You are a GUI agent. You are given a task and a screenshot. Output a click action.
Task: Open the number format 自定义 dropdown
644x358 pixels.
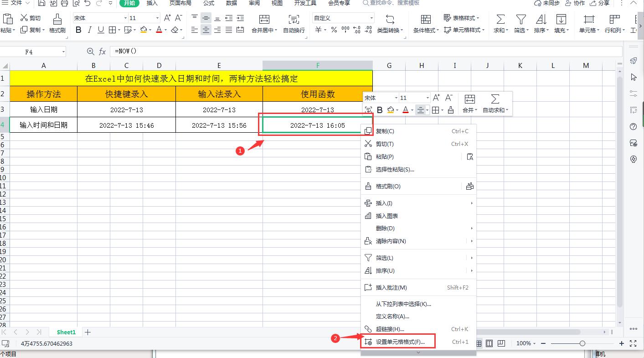point(371,18)
